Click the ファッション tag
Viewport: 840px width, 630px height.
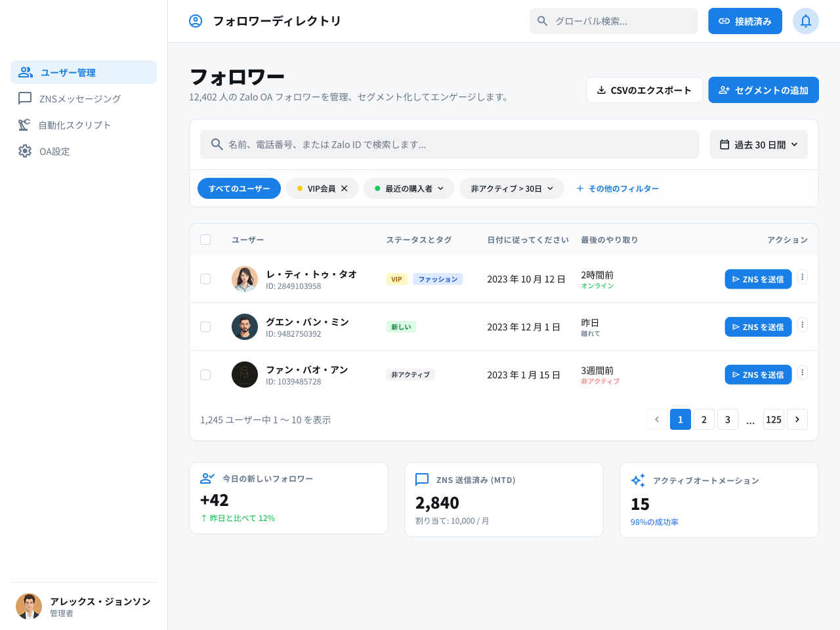click(x=438, y=279)
